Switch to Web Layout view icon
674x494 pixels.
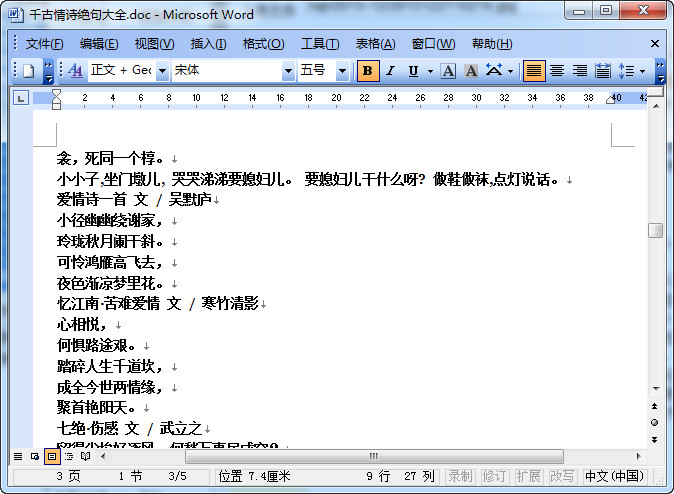pyautogui.click(x=35, y=456)
